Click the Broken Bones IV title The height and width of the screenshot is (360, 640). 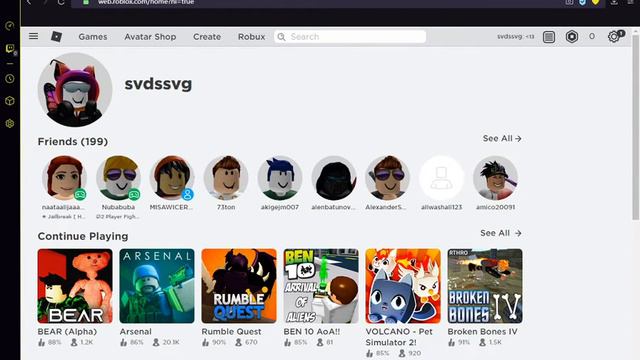482,331
